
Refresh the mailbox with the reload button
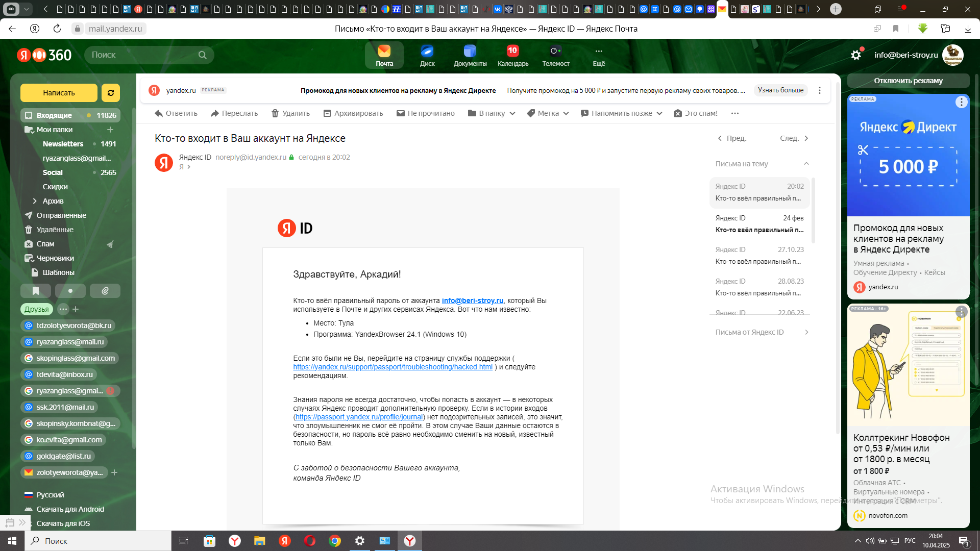[x=111, y=93]
